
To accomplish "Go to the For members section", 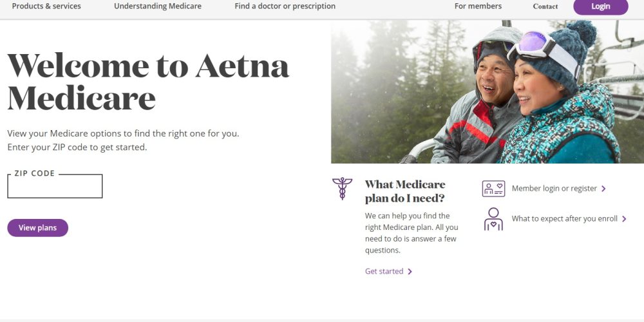I will click(x=478, y=6).
